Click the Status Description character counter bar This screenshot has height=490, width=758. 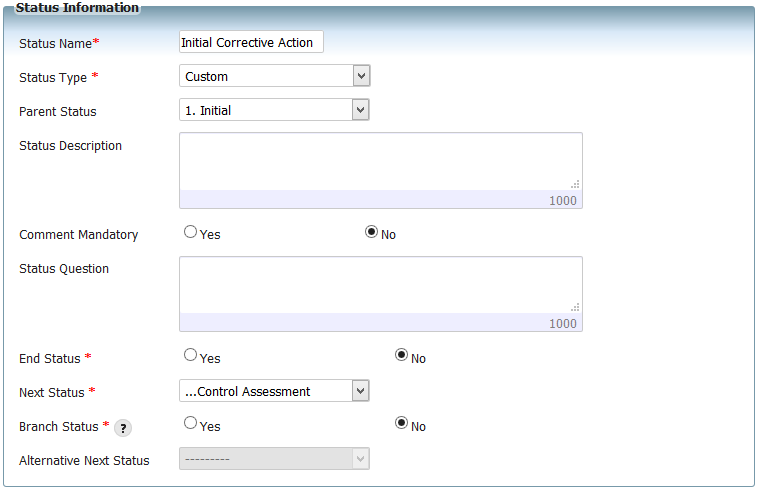(x=381, y=200)
